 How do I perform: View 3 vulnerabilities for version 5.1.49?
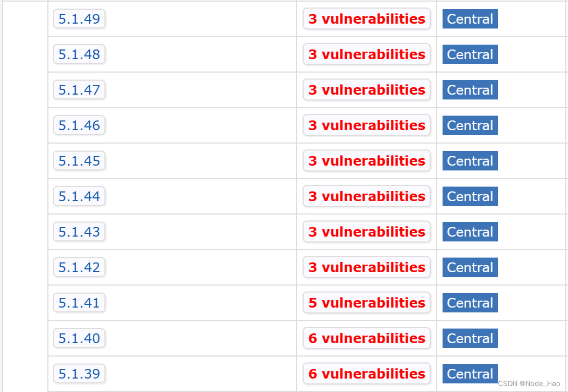coord(367,19)
